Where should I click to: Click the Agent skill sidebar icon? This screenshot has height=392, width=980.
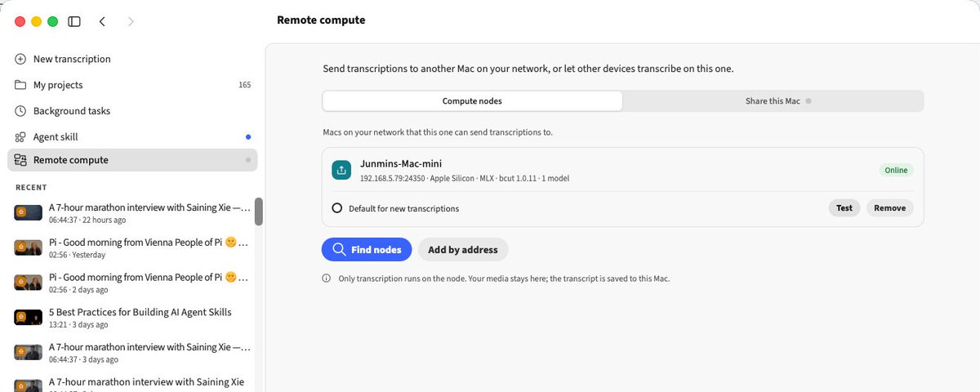coord(20,137)
